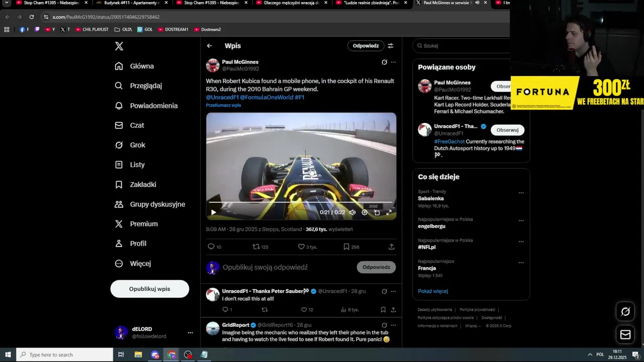Click Pokaż więcej under trends

point(433,291)
